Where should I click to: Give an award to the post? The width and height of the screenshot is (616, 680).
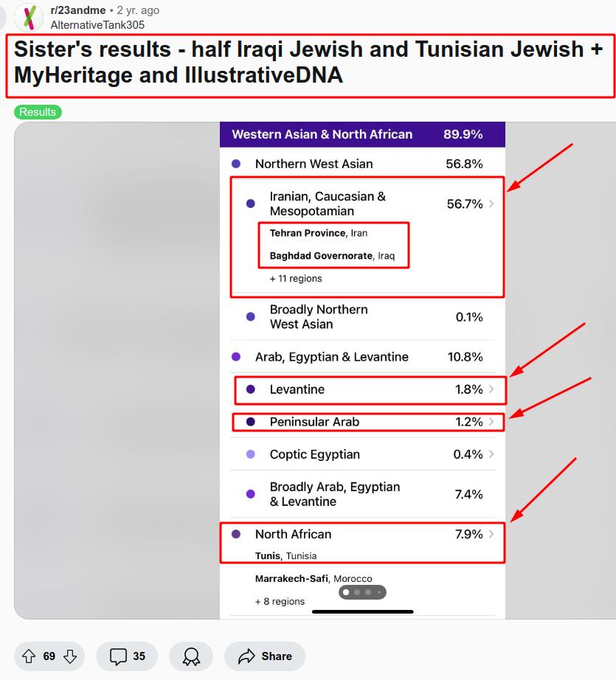191,656
